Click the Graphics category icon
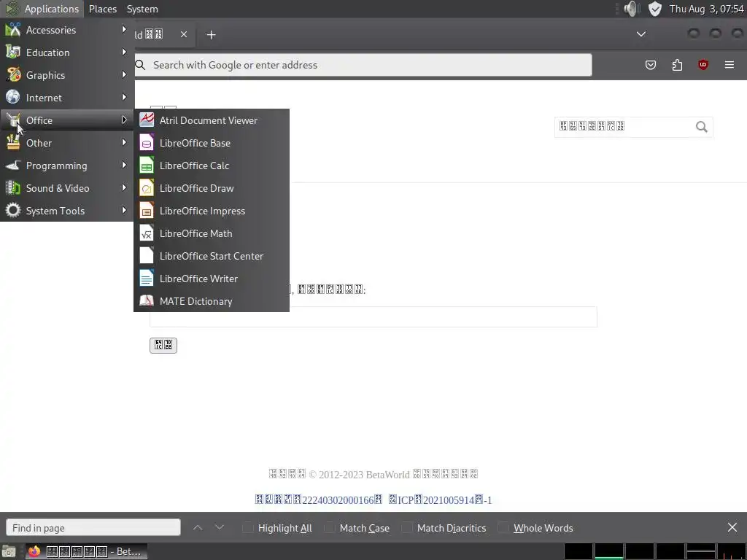The height and width of the screenshot is (560, 747). tap(13, 75)
